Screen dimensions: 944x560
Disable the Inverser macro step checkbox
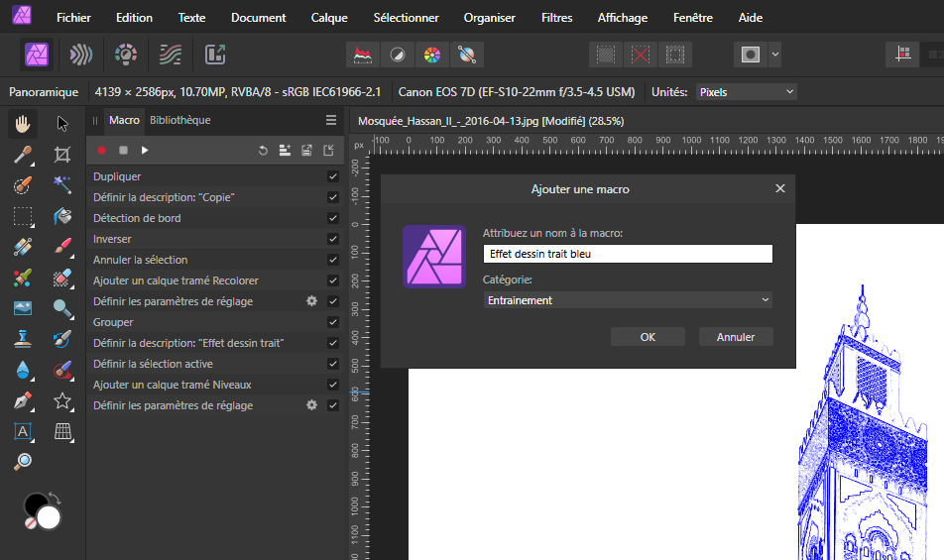coord(333,239)
